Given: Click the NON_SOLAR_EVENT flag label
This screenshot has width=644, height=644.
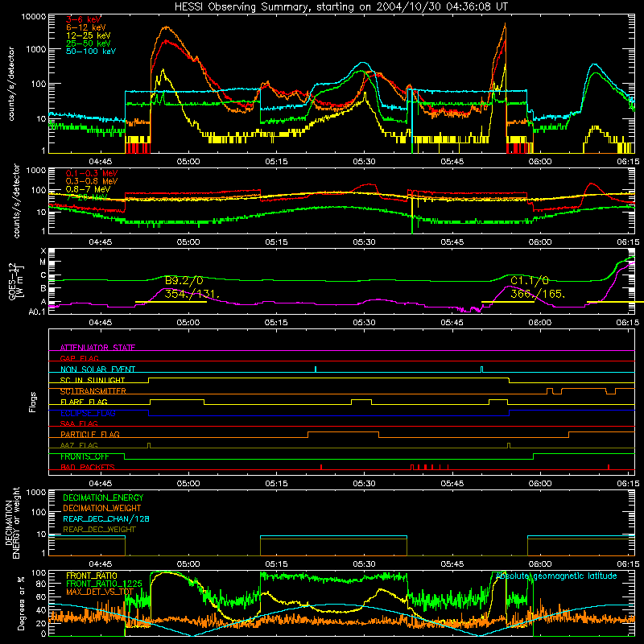Looking at the screenshot, I should [x=97, y=369].
